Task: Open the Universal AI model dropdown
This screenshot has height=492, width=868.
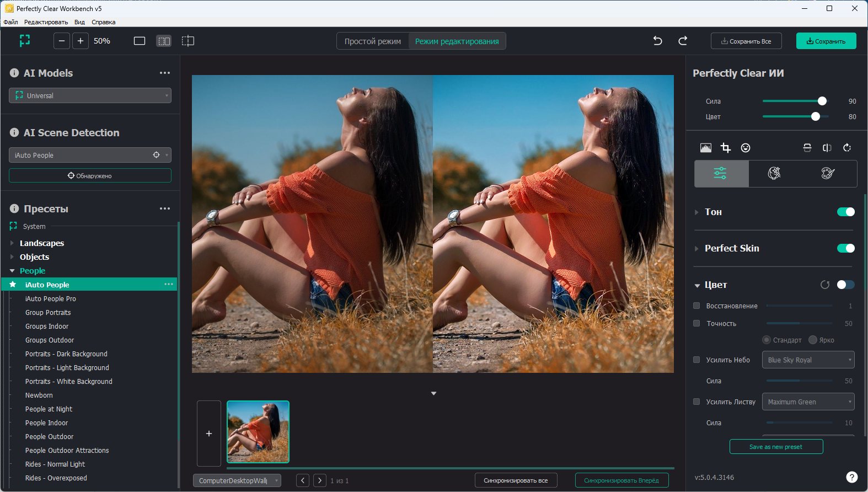Action: pos(90,95)
